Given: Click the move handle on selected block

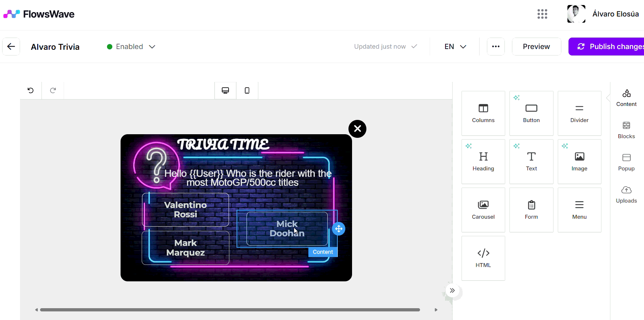Looking at the screenshot, I should click(x=338, y=229).
